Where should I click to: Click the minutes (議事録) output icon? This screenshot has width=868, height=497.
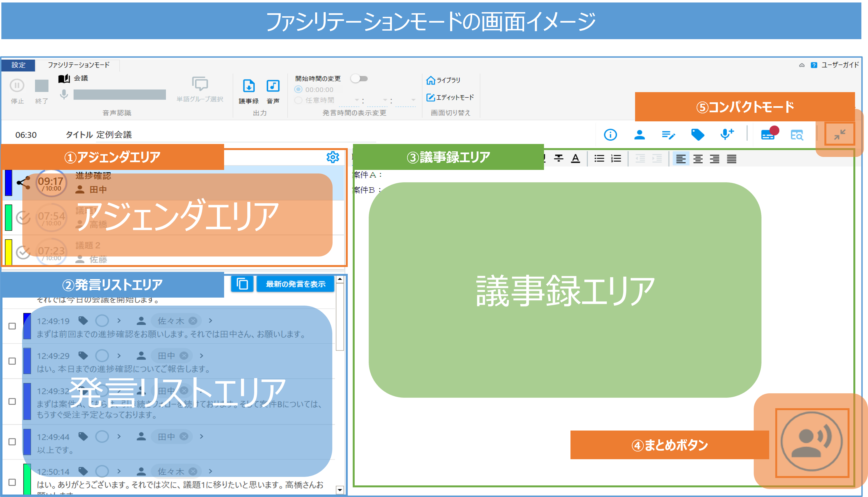(x=249, y=86)
